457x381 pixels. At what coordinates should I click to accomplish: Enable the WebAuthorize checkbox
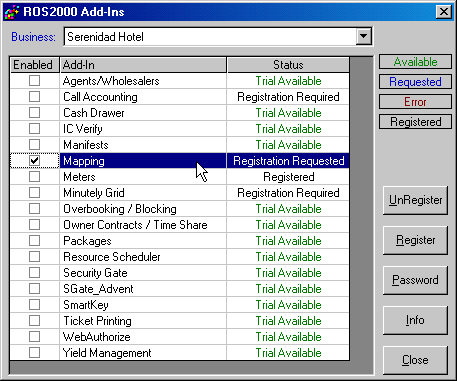[x=34, y=337]
